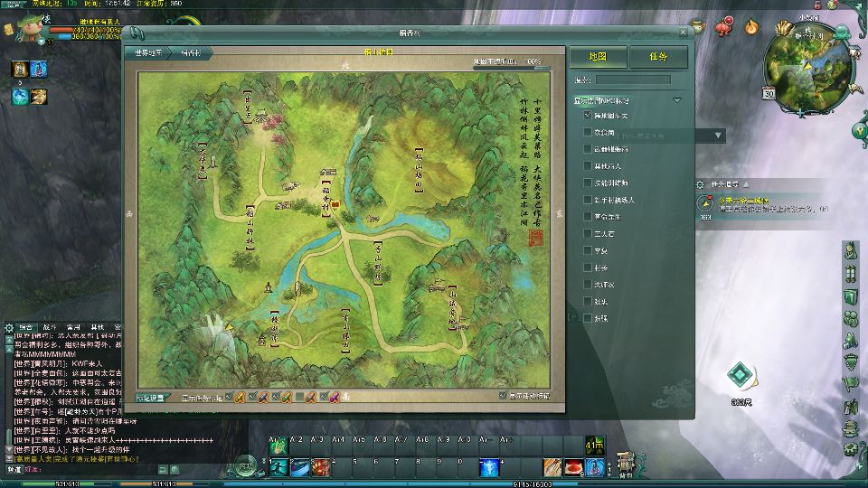Use the red fire skill in slot 3
868x488 pixels.
point(321,467)
